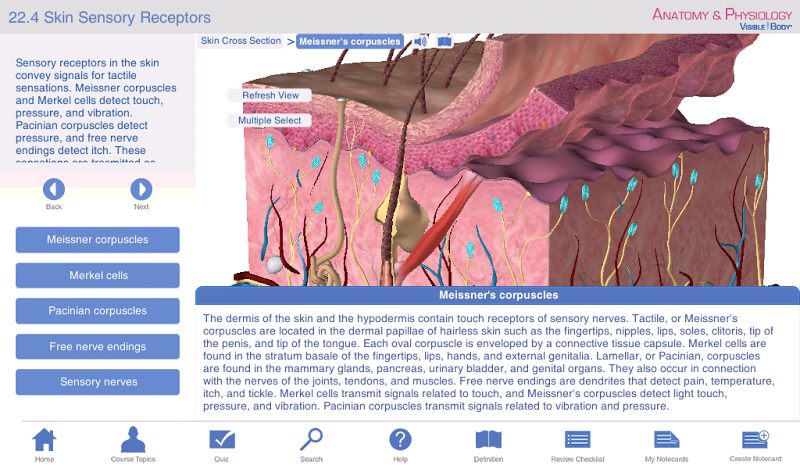Image resolution: width=800 pixels, height=469 pixels.
Task: Go Back with the left arrow
Action: [54, 189]
